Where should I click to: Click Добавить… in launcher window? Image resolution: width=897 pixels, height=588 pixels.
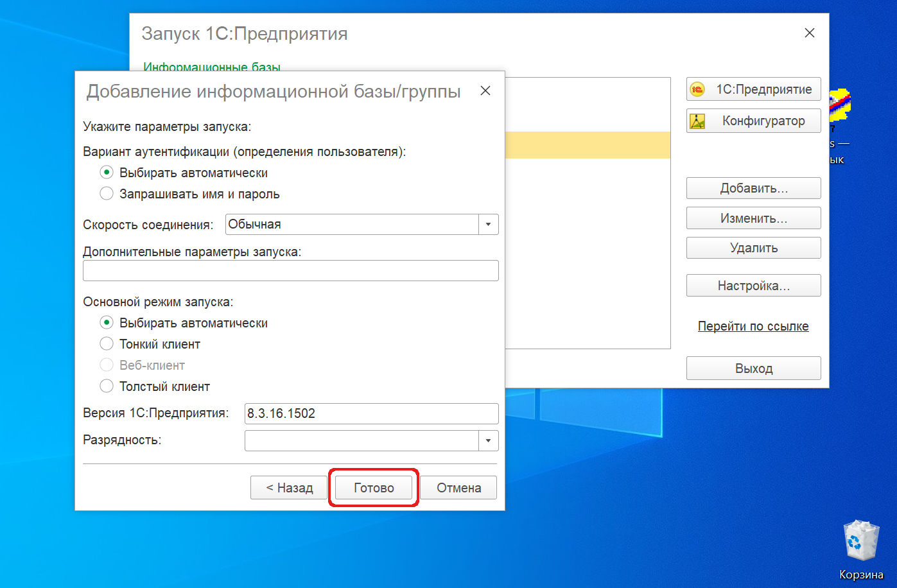[754, 188]
